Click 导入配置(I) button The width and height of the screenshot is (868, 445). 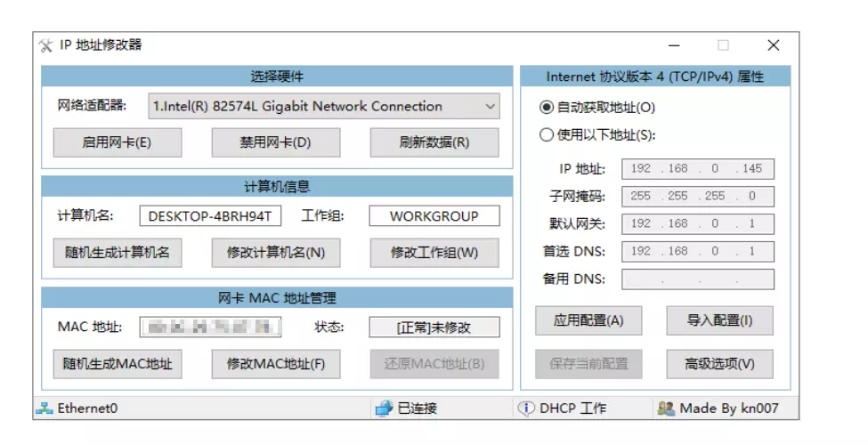tap(719, 320)
